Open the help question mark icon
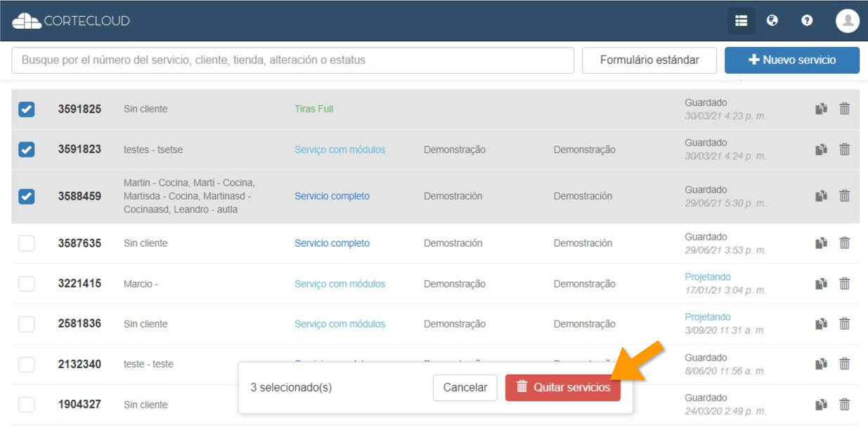The width and height of the screenshot is (868, 428). 807,21
